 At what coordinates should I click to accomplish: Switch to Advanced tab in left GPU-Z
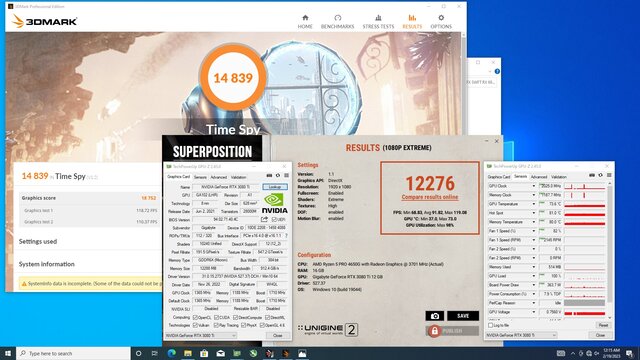218,177
